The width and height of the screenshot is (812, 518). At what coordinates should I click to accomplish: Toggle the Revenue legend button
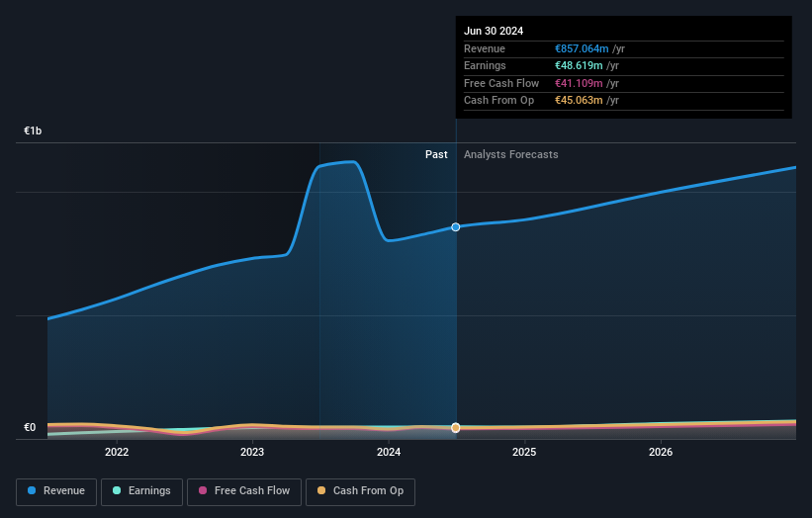click(x=56, y=491)
